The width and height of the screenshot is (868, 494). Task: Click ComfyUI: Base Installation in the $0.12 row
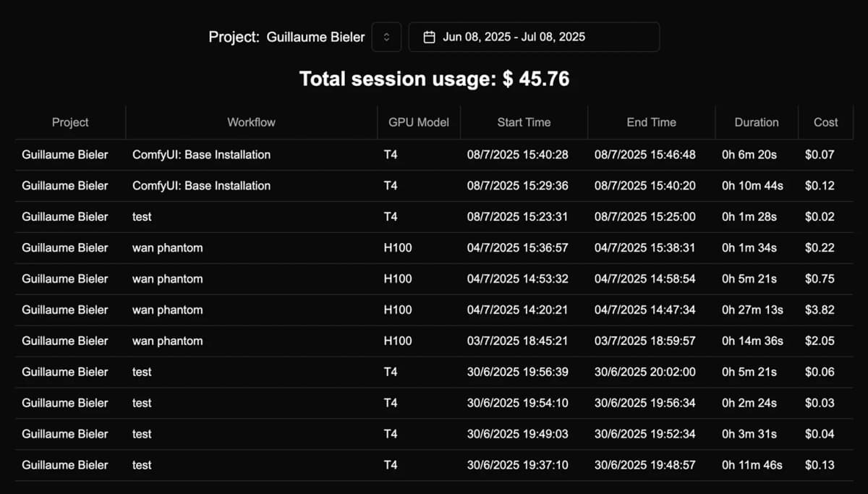point(201,186)
